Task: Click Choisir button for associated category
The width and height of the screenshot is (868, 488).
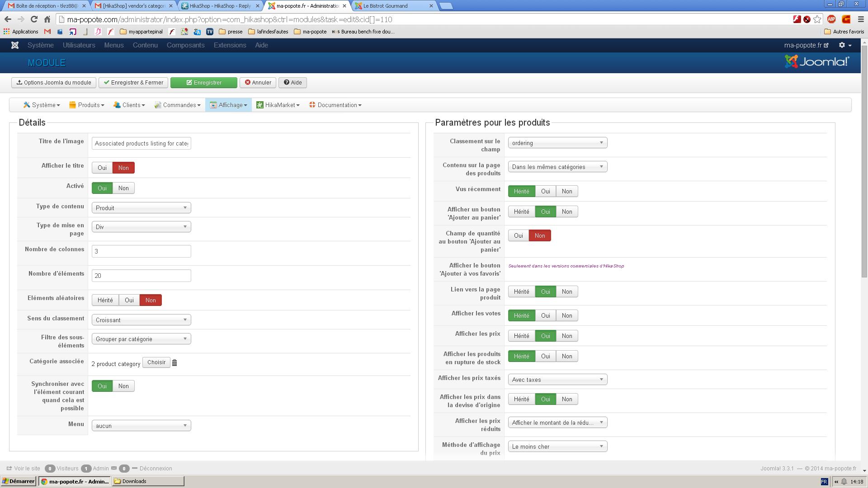Action: point(156,363)
